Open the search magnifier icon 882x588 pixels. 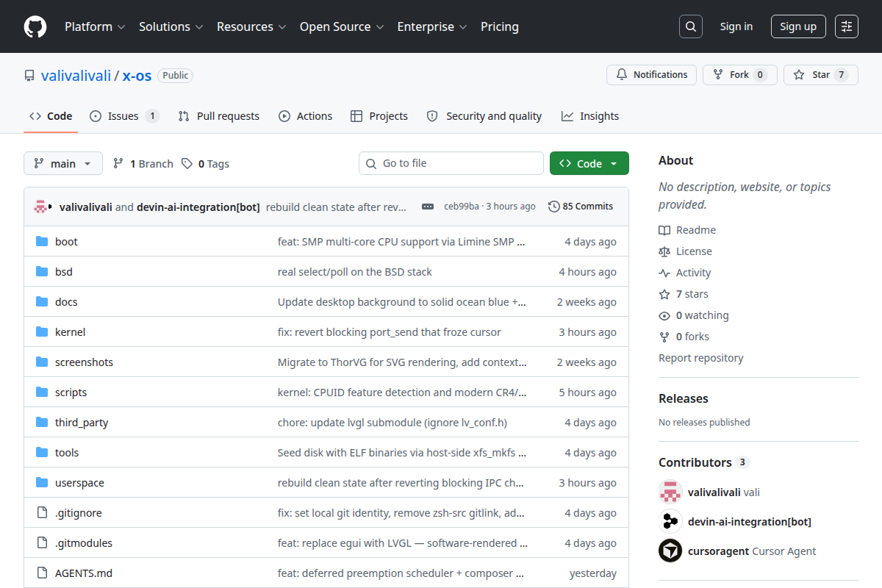click(x=690, y=26)
